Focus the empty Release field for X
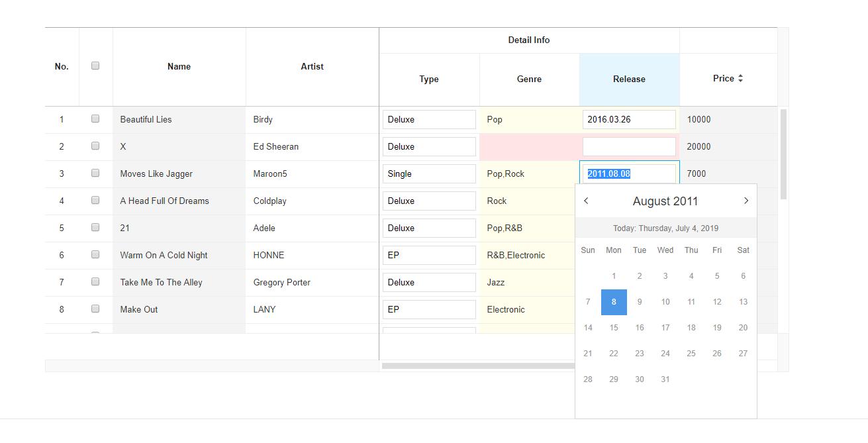Image resolution: width=868 pixels, height=443 pixels. pos(629,147)
